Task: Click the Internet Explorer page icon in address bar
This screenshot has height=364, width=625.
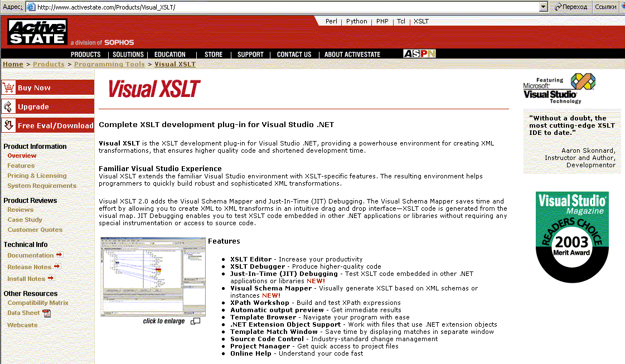Action: click(31, 7)
